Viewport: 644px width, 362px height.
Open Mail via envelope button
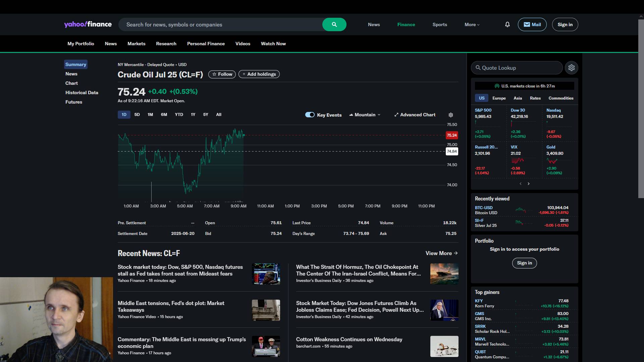click(532, 24)
